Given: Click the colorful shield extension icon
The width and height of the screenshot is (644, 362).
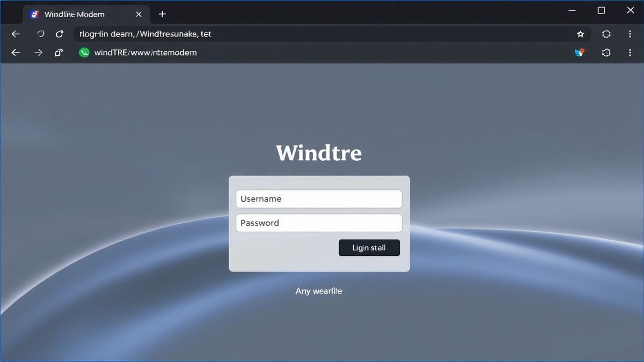Looking at the screenshot, I should (579, 53).
